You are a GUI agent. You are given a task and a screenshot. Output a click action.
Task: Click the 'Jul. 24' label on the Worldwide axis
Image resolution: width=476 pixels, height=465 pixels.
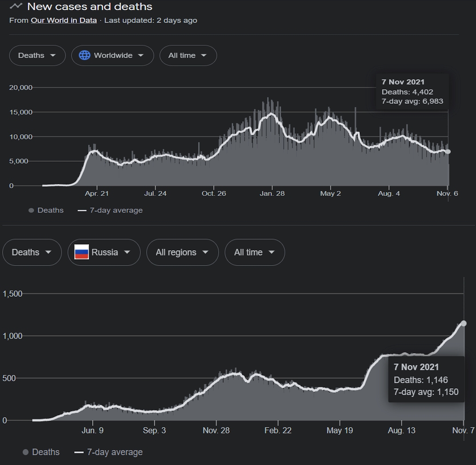pos(155,194)
